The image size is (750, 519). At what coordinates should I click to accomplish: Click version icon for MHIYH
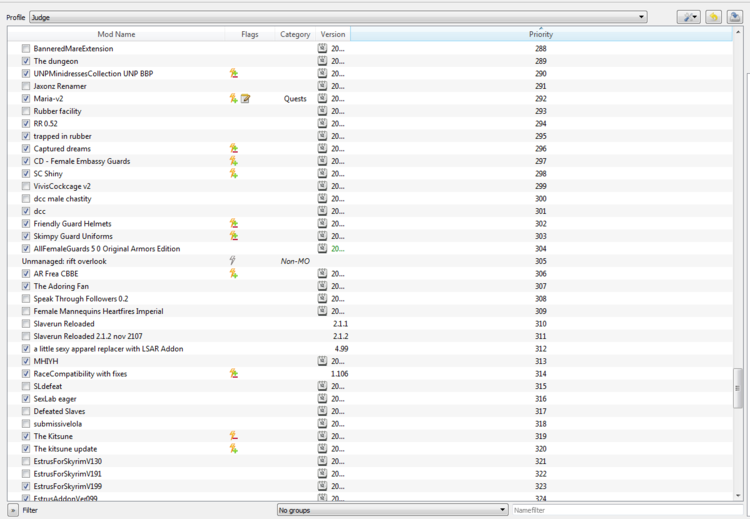point(322,361)
